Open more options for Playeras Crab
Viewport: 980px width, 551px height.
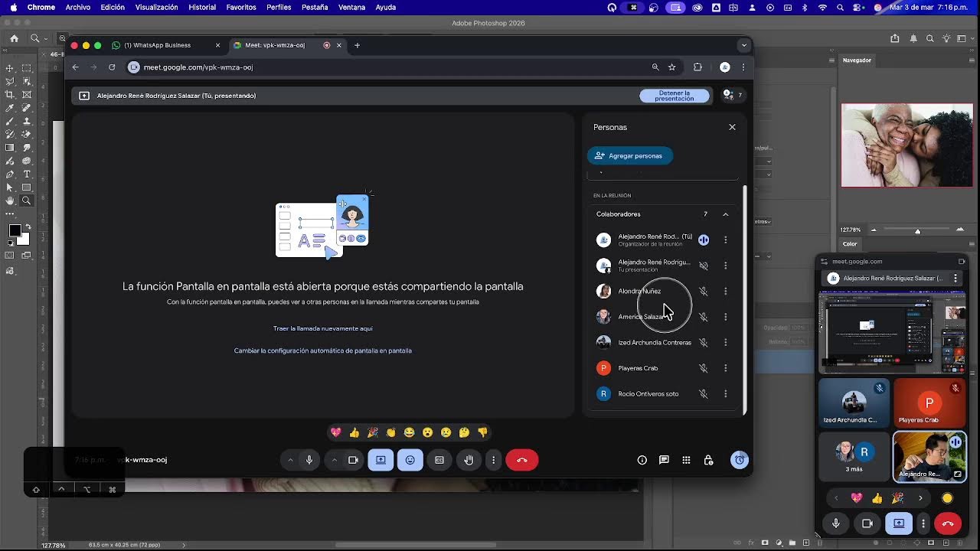tap(726, 368)
